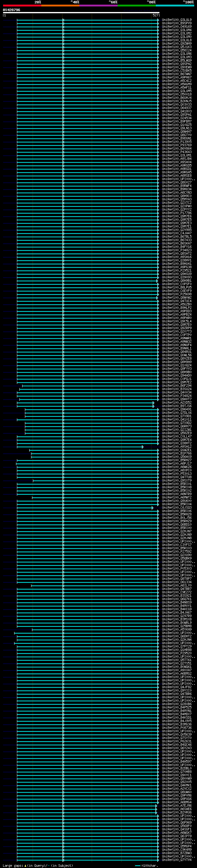Viewport: 197px width, 868px height.
Task: Click UniRef100_B5LWQ9 entry
Action: [x=177, y=61]
